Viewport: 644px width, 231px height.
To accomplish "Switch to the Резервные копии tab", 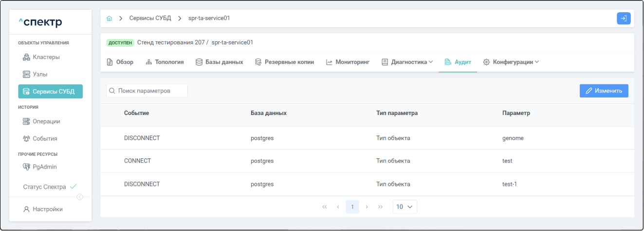I will coord(284,62).
